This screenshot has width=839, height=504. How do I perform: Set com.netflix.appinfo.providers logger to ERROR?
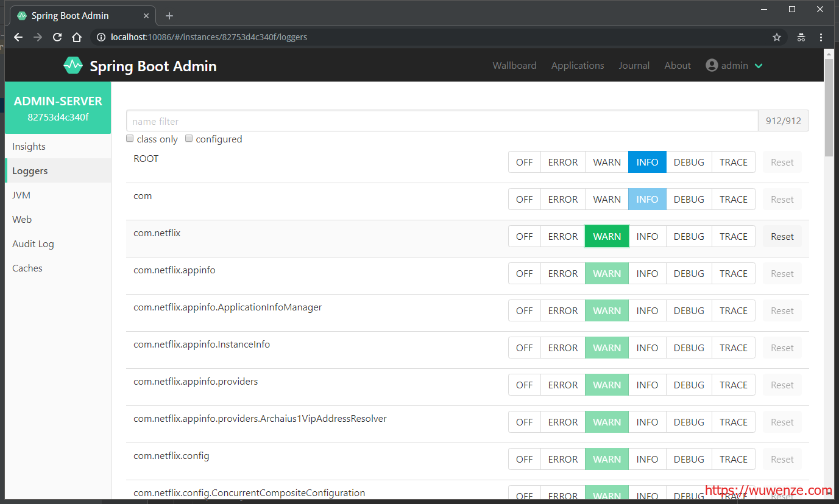tap(563, 385)
